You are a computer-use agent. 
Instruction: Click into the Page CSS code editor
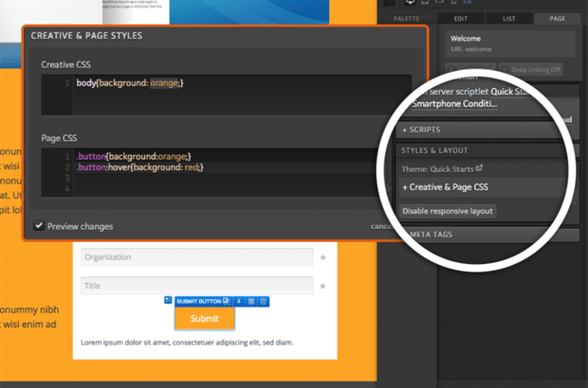click(x=215, y=173)
